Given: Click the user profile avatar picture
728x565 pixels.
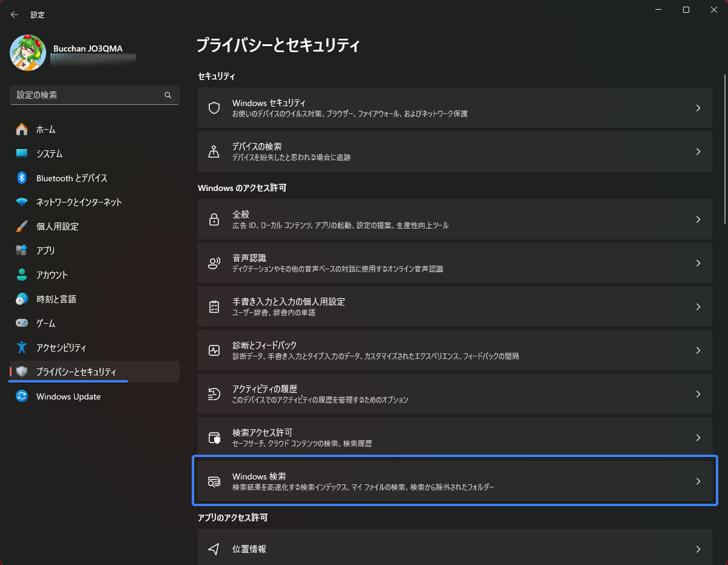Looking at the screenshot, I should [x=28, y=53].
